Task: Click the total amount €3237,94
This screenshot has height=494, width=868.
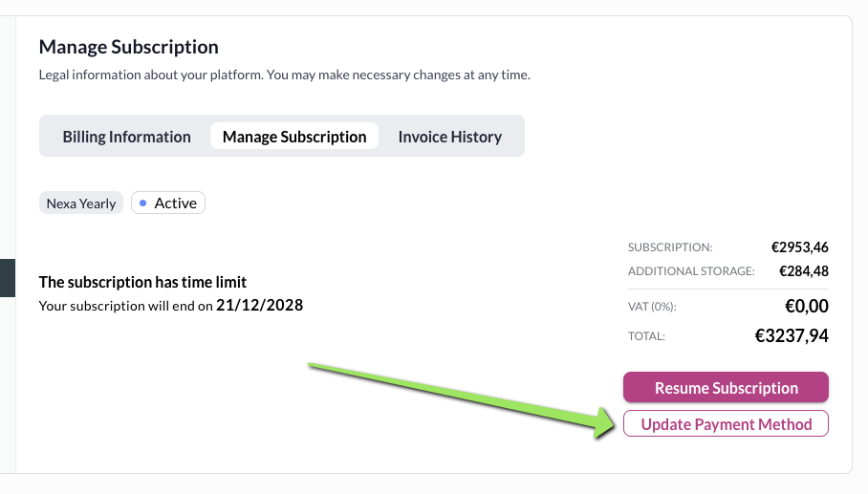Action: coord(792,335)
